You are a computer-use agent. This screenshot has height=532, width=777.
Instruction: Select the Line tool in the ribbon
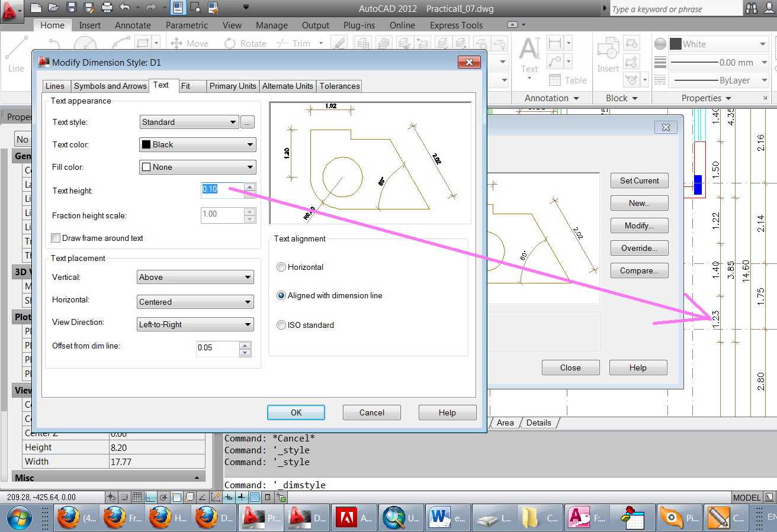pyautogui.click(x=17, y=54)
